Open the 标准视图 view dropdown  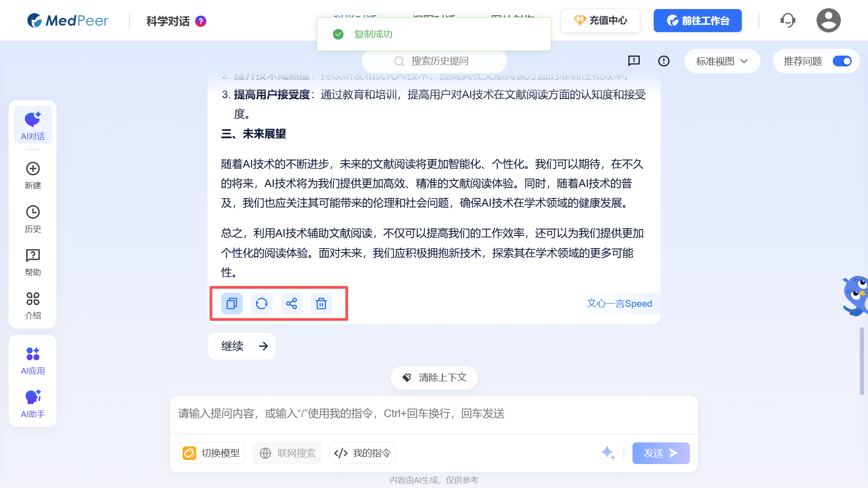point(722,61)
